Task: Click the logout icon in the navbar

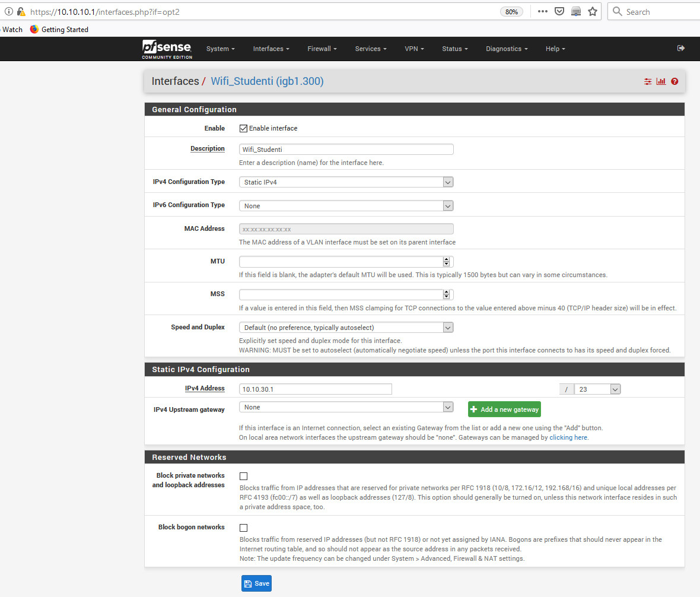Action: (x=681, y=48)
